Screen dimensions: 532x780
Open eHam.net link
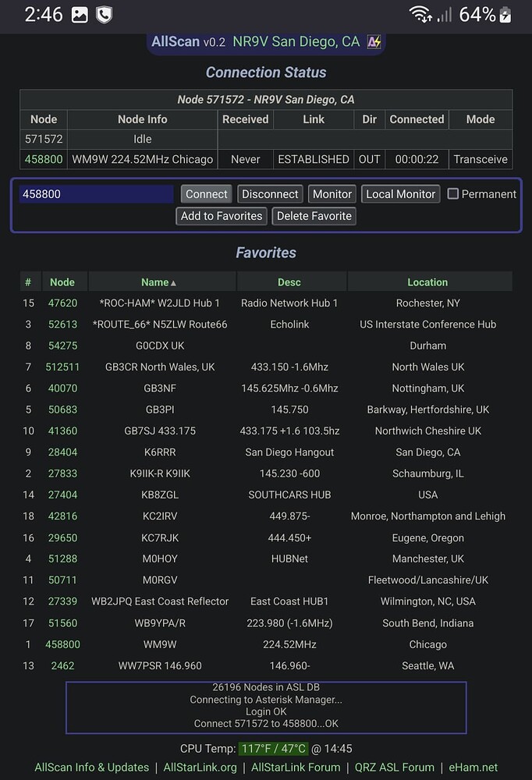(473, 767)
